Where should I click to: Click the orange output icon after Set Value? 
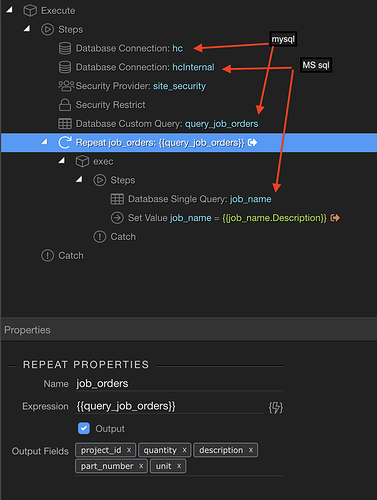coord(335,218)
